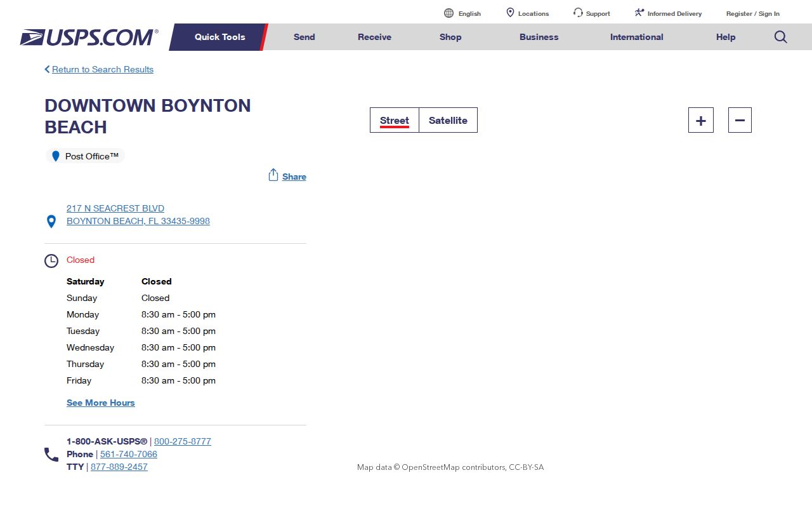Click Register / Sign In
This screenshot has width=812, height=508.
753,13
